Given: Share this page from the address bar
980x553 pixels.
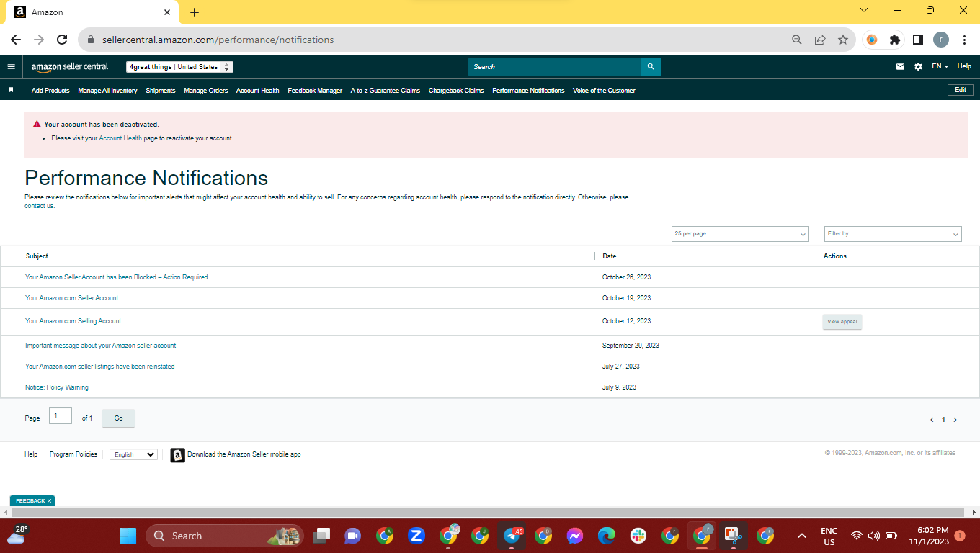Looking at the screenshot, I should pyautogui.click(x=820, y=40).
